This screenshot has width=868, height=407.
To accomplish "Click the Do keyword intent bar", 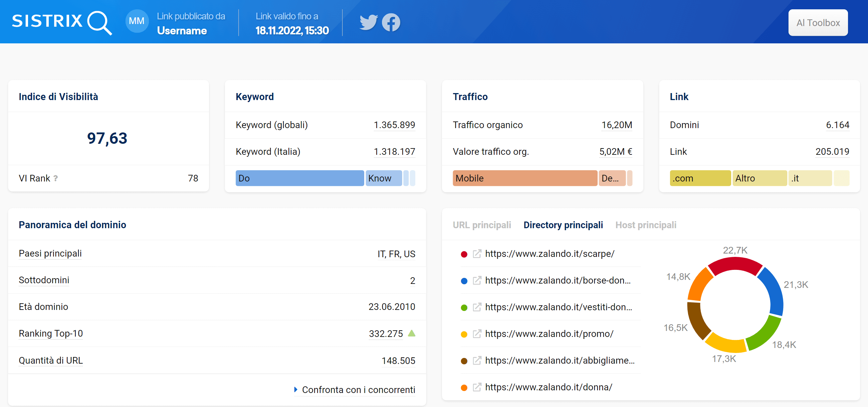I will point(299,178).
